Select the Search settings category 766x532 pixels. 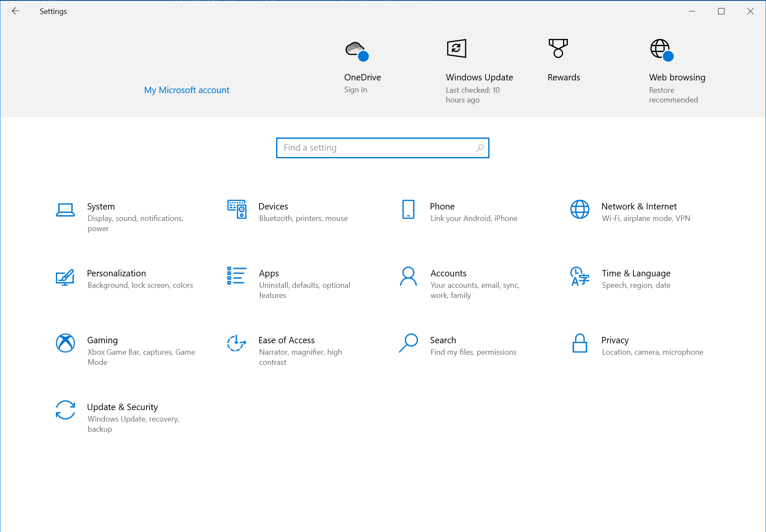443,340
